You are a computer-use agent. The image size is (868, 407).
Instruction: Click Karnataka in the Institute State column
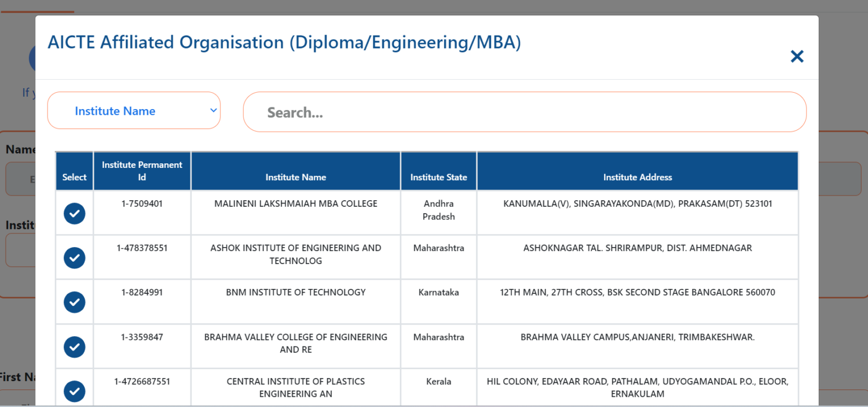tap(439, 292)
